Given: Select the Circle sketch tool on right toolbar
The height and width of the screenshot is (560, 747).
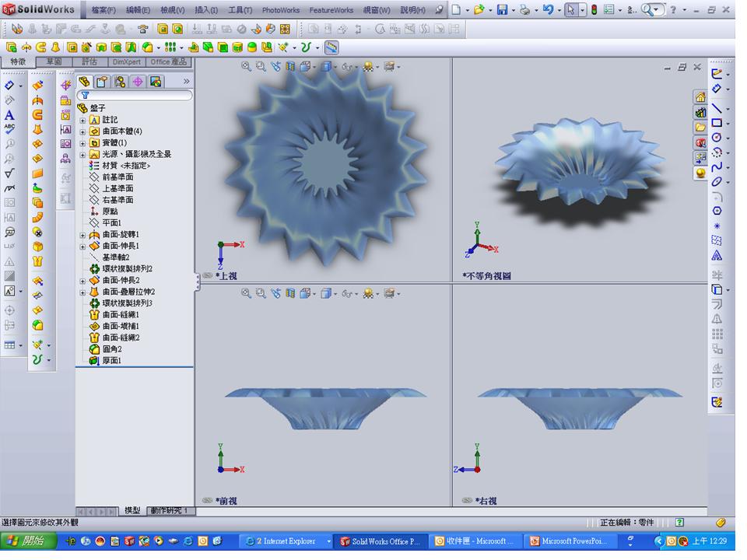Looking at the screenshot, I should click(x=717, y=138).
